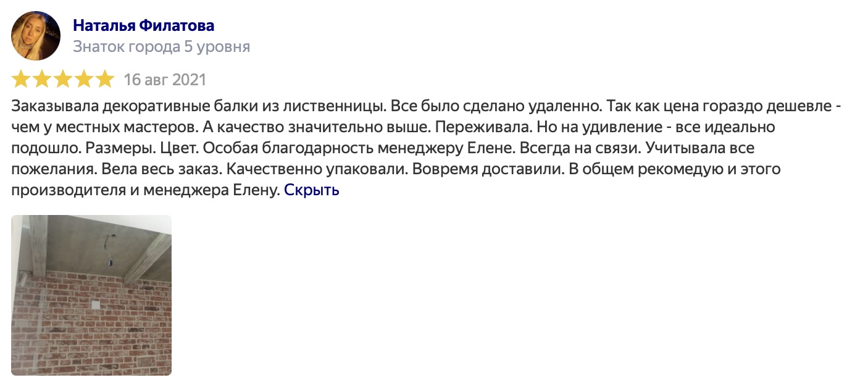Click the fifth rating star
Image resolution: width=868 pixels, height=388 pixels.
(105, 79)
